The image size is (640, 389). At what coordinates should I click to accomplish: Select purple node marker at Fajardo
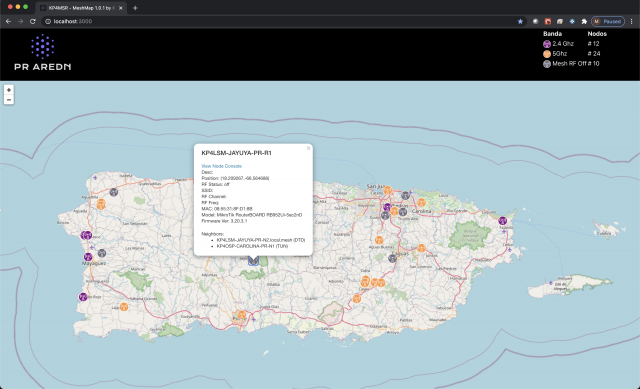(x=502, y=220)
